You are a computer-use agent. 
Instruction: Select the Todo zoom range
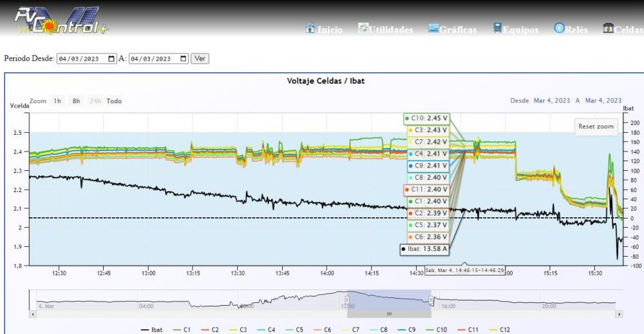pyautogui.click(x=114, y=101)
